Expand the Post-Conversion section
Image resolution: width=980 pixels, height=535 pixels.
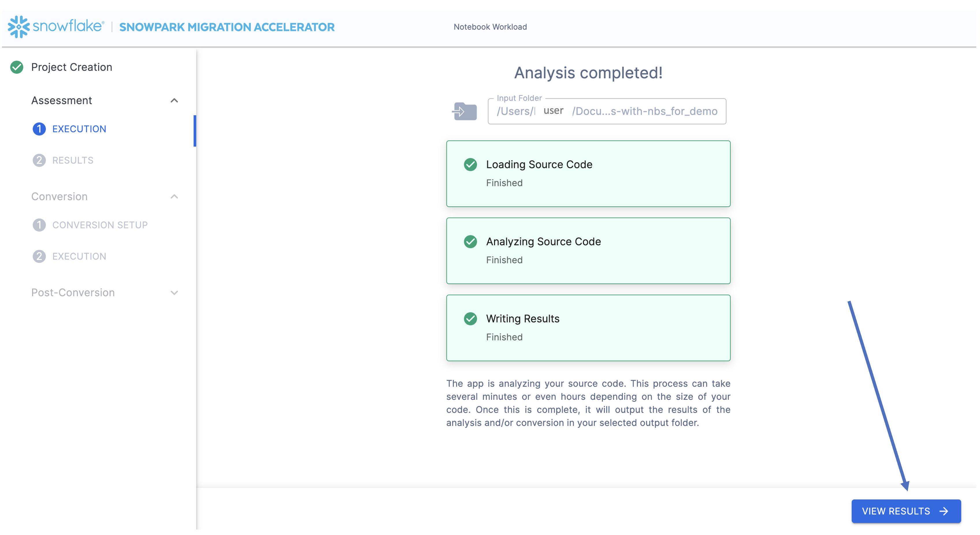(175, 293)
